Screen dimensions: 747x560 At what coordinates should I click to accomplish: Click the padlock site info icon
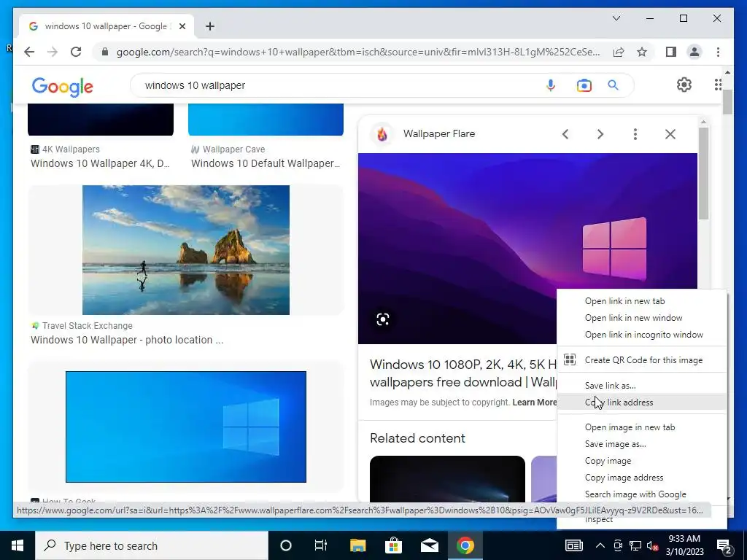[x=105, y=52]
